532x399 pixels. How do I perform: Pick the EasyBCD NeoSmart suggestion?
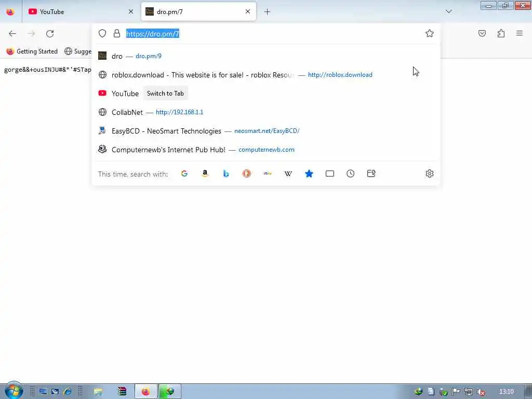click(x=267, y=131)
